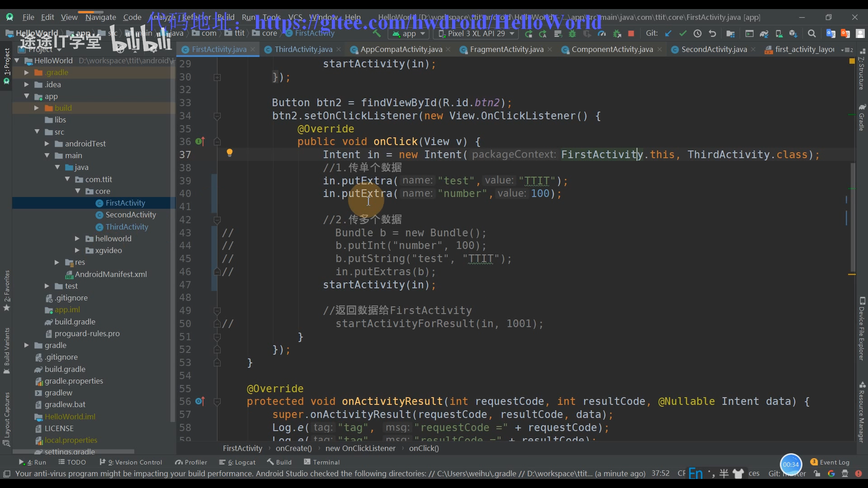Open the Pixel 3 XL API 29 device dropdown
This screenshot has width=868, height=488.
click(x=476, y=34)
